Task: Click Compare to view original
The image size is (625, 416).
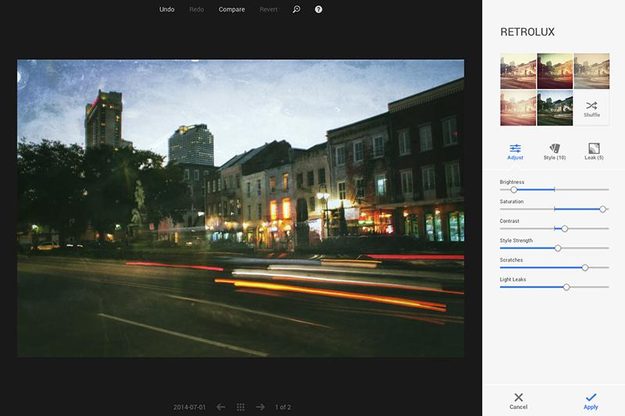Action: [232, 9]
